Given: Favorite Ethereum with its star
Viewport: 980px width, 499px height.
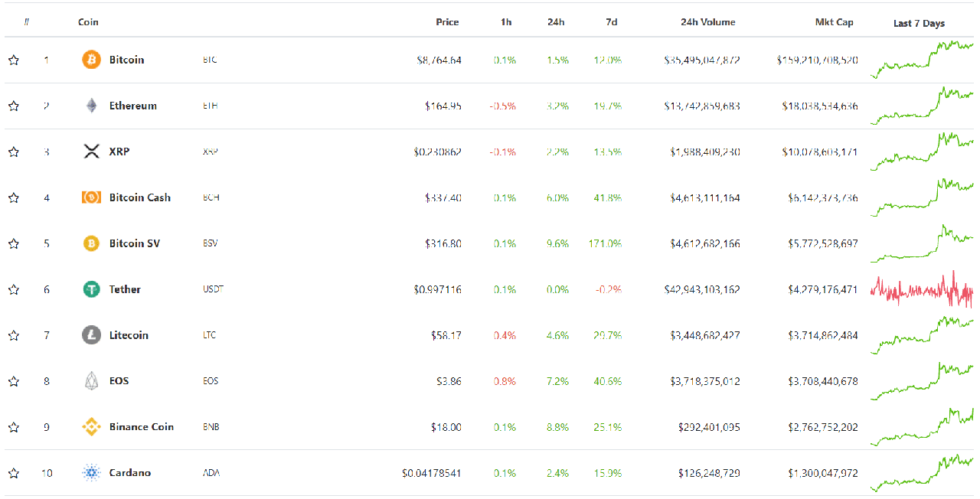Looking at the screenshot, I should (x=14, y=106).
